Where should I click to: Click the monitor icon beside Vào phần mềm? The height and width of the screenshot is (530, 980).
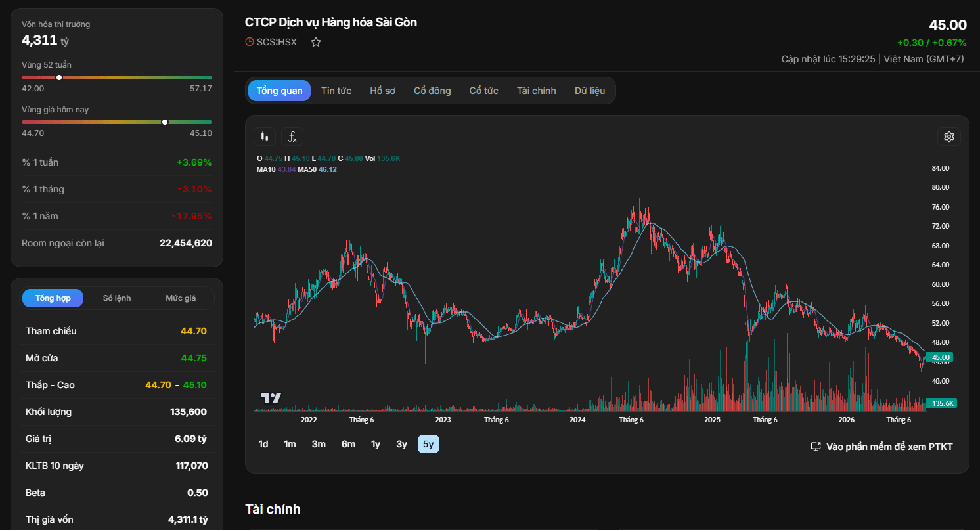816,447
